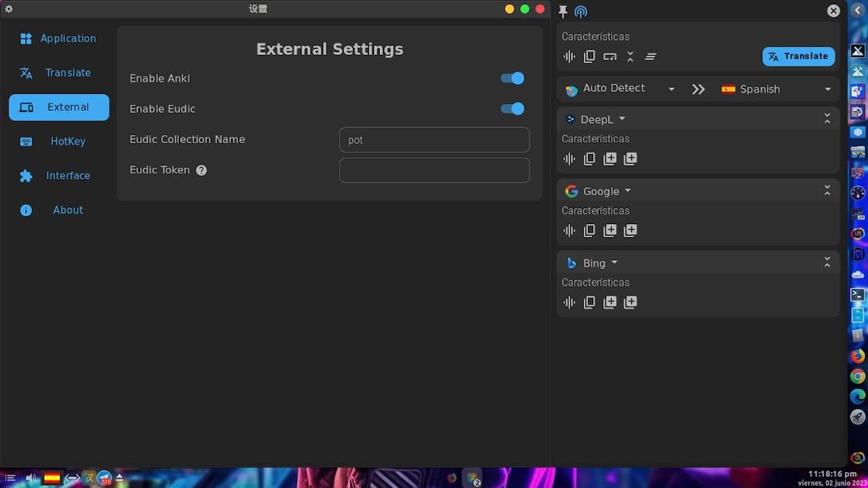Click the line-wrap icon in the input toolbar
This screenshot has width=868, height=488.
click(610, 56)
